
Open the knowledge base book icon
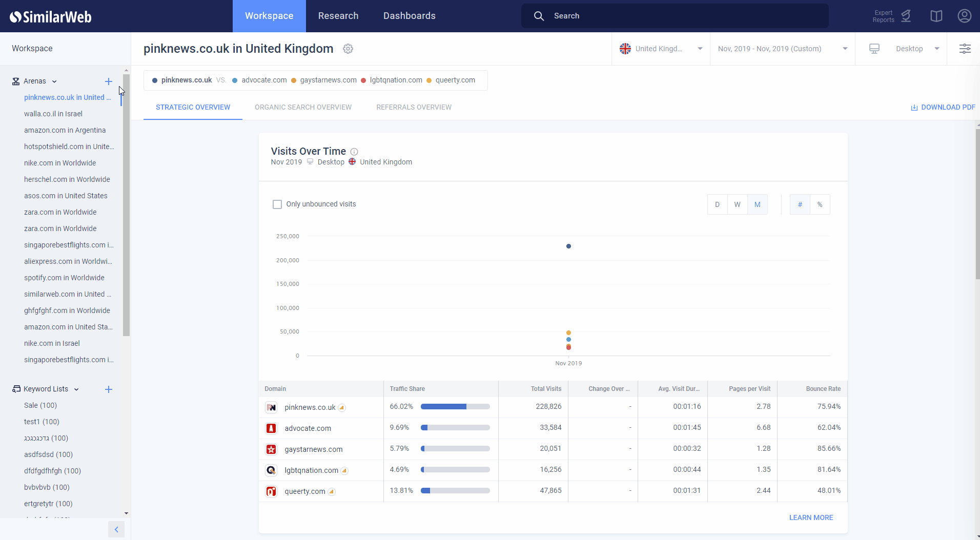pyautogui.click(x=936, y=16)
